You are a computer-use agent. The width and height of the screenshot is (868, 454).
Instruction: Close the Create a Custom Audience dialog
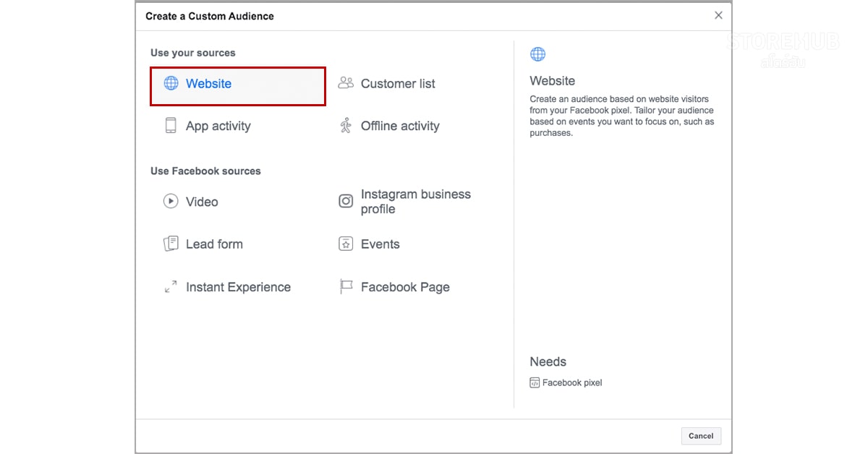click(x=718, y=15)
